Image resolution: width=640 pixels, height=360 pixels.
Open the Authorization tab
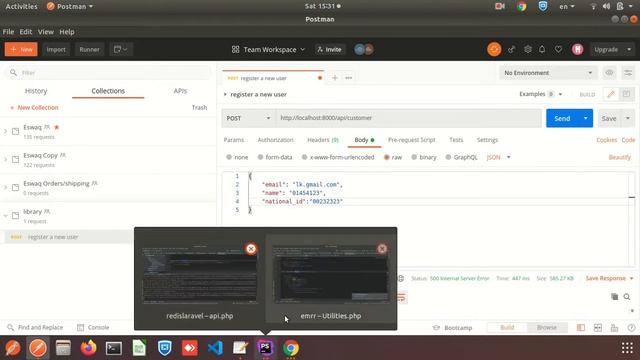click(276, 140)
